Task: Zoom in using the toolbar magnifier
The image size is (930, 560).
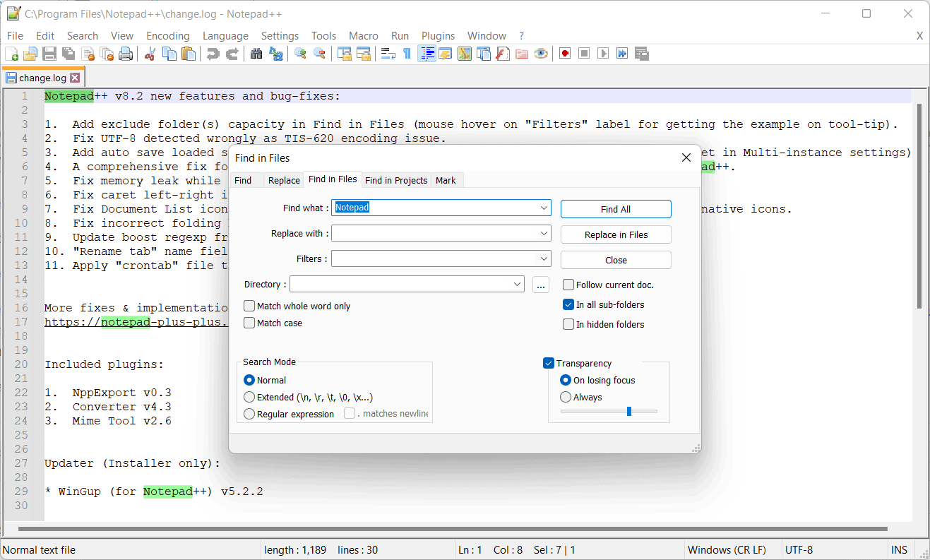Action: tap(300, 54)
